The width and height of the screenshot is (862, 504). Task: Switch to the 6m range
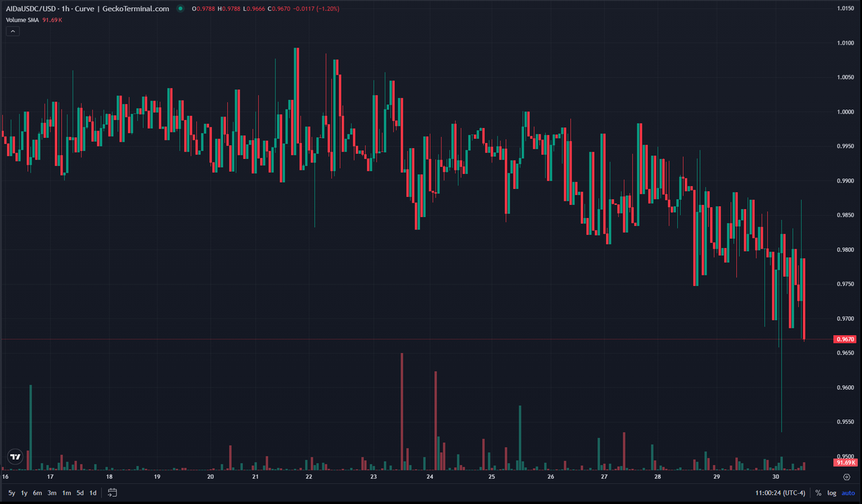pos(37,493)
